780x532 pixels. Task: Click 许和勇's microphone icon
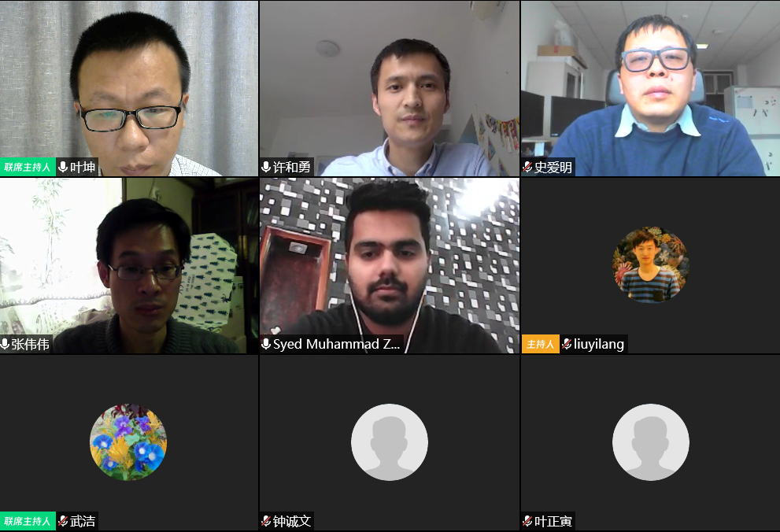click(266, 167)
